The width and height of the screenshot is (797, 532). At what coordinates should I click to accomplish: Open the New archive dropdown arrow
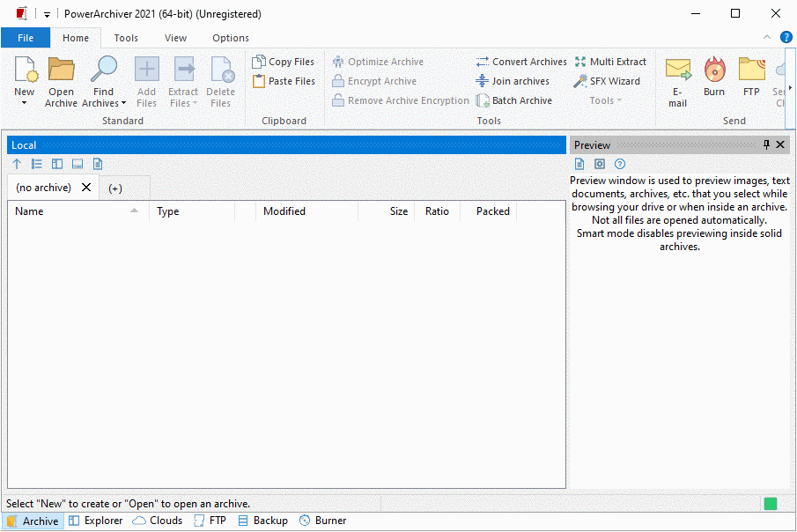click(24, 103)
